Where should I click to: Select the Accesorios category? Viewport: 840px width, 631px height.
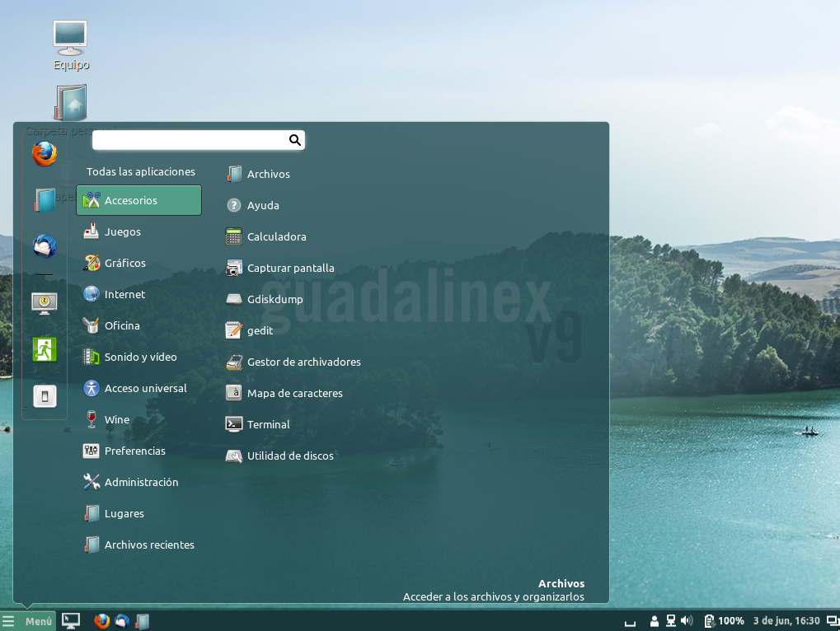[x=138, y=200]
